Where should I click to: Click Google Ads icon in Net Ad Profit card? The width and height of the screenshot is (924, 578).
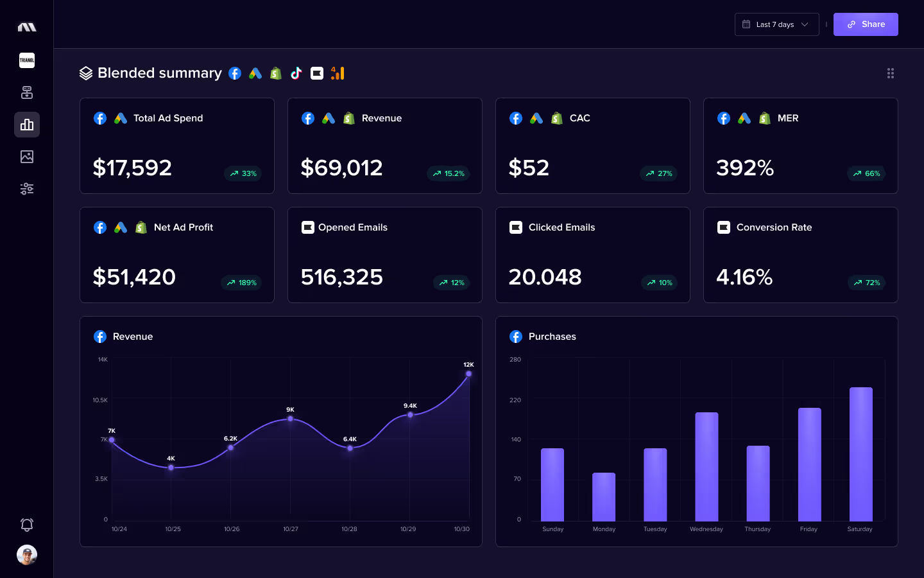click(121, 227)
